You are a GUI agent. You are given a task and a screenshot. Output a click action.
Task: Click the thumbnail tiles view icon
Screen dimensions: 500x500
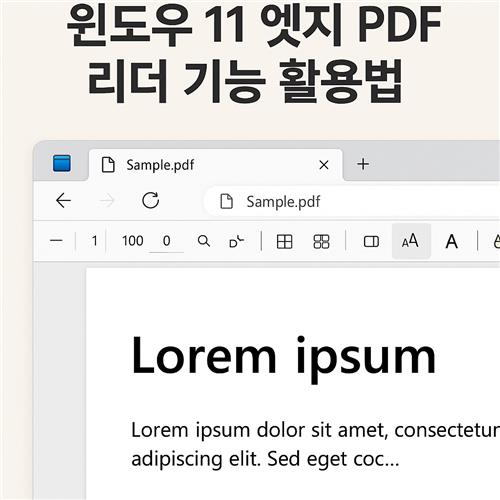pyautogui.click(x=321, y=242)
